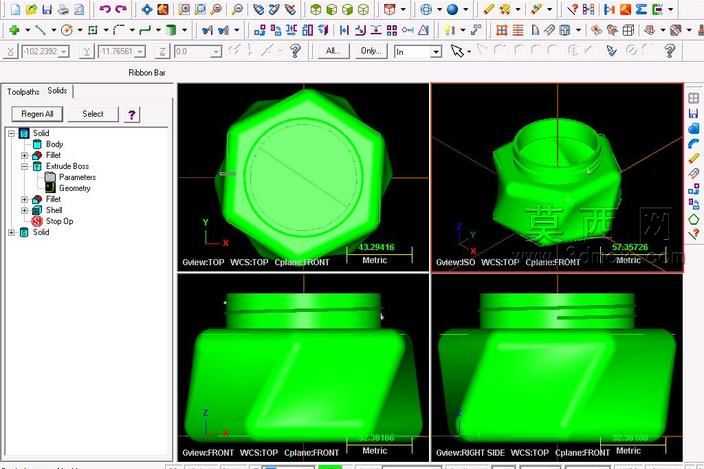Switch to Isometric view cube icon
Viewport: 704px width, 469px height.
click(x=364, y=9)
